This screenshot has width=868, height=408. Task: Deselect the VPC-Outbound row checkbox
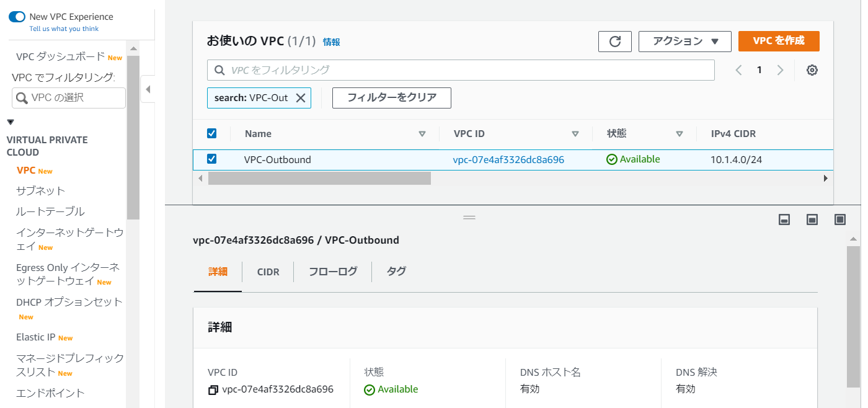click(211, 159)
